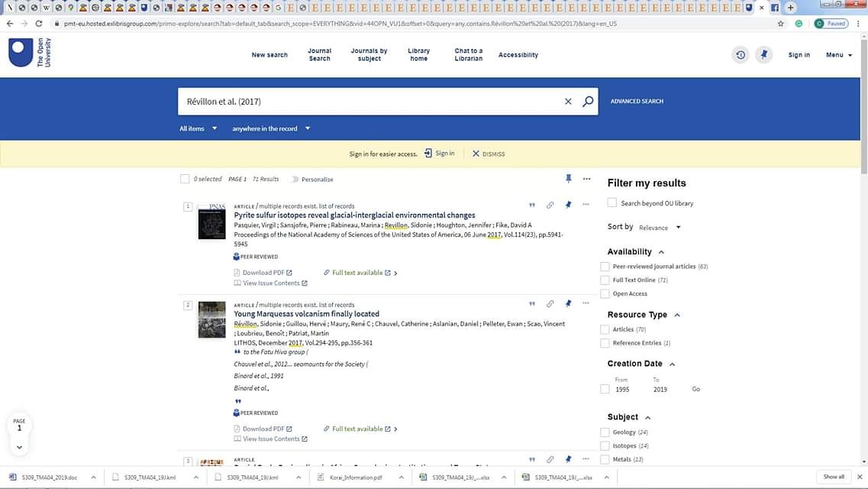Open more actions for Young Marquesas volcanism article
868x489 pixels.
tap(586, 303)
